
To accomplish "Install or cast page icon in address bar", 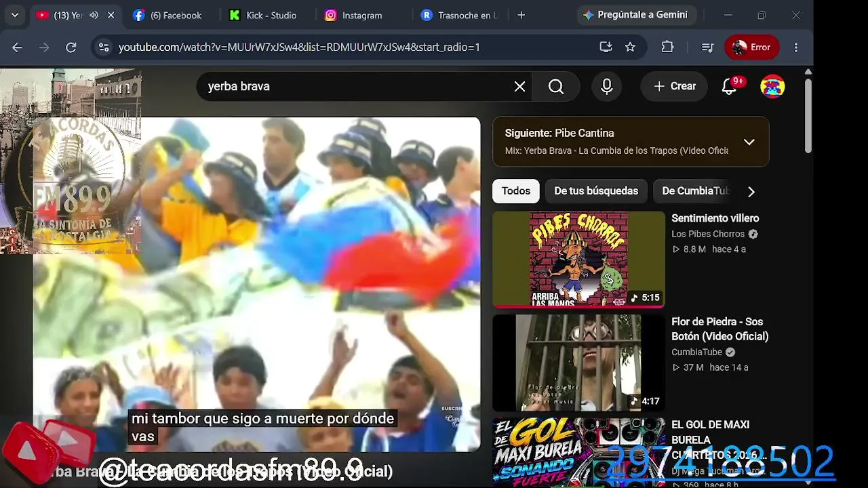I will tap(606, 47).
